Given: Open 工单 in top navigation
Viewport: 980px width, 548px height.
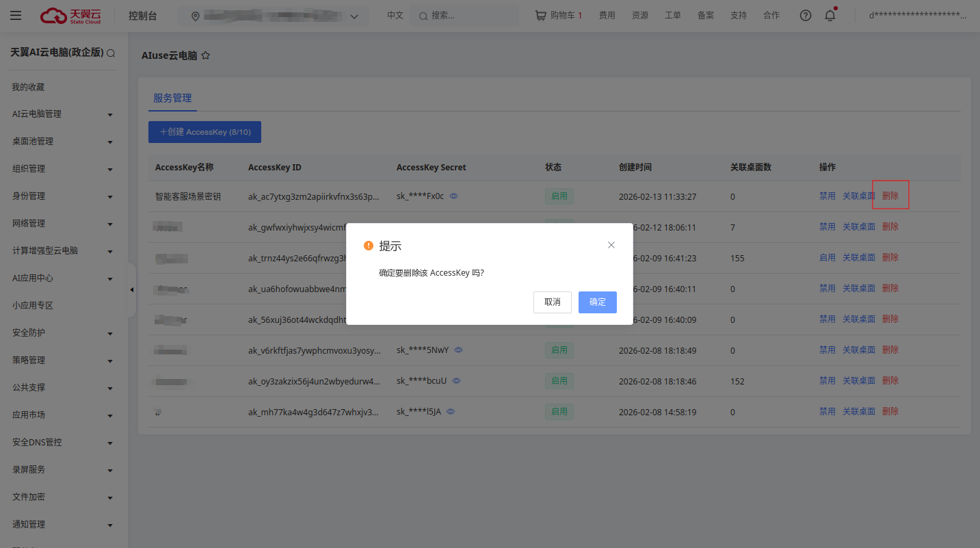Looking at the screenshot, I should pos(673,15).
